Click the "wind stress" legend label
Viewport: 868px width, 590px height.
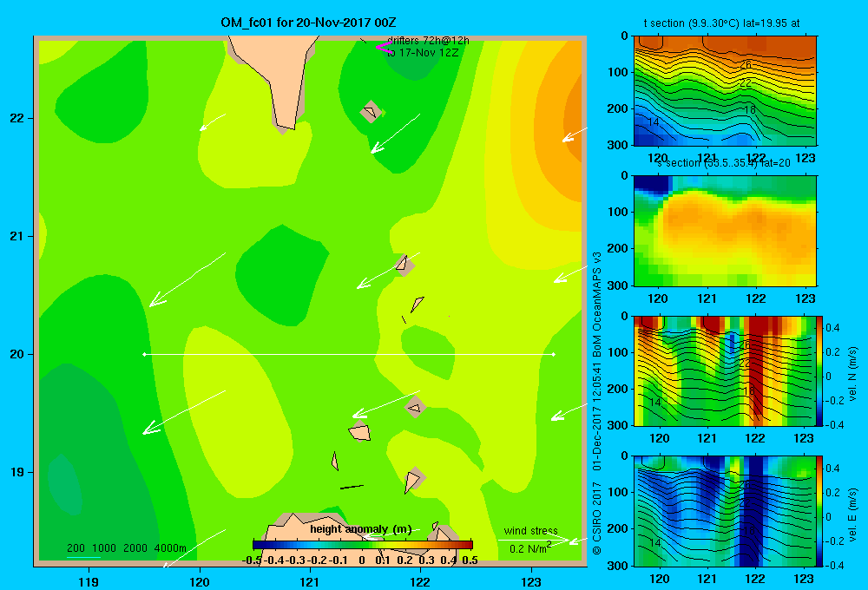[530, 530]
